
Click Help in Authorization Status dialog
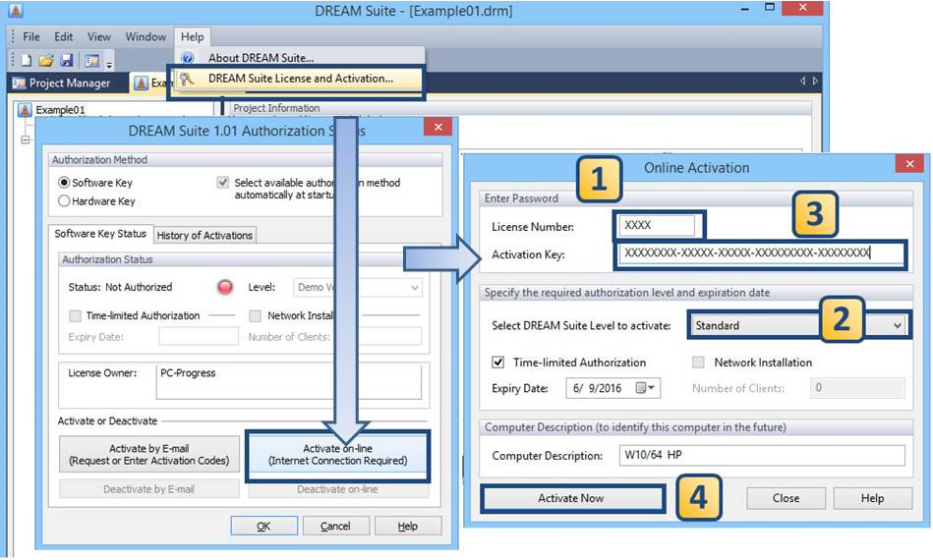coord(408,527)
